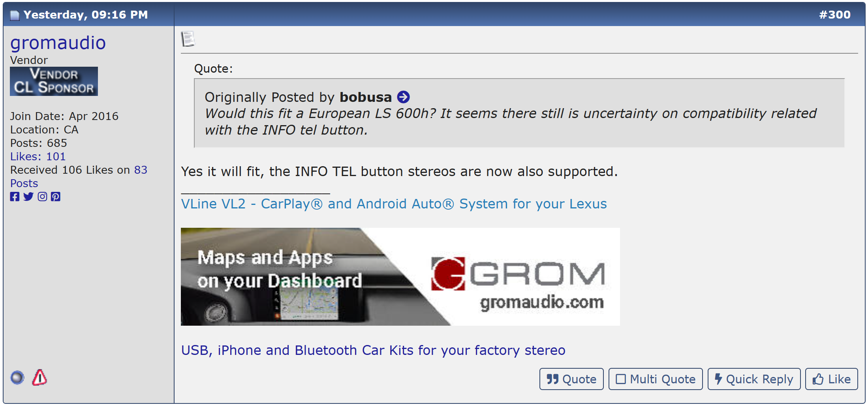Screen dimensions: 868x407
Task: Open USB, iPhone and Bluetooth Car Kits link
Action: [x=373, y=350]
